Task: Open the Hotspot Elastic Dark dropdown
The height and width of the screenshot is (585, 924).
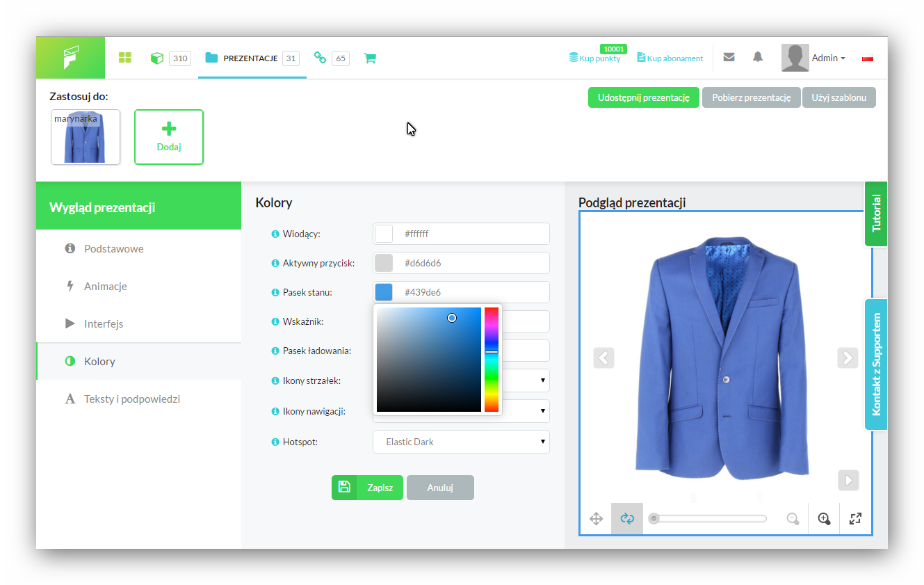Action: coord(461,442)
